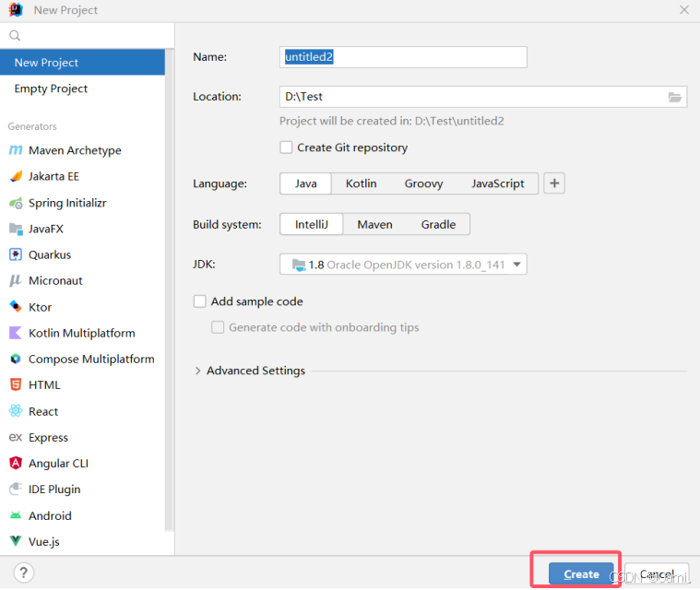Viewport: 700px width, 590px height.
Task: Enable Create Git repository checkbox
Action: coord(286,147)
